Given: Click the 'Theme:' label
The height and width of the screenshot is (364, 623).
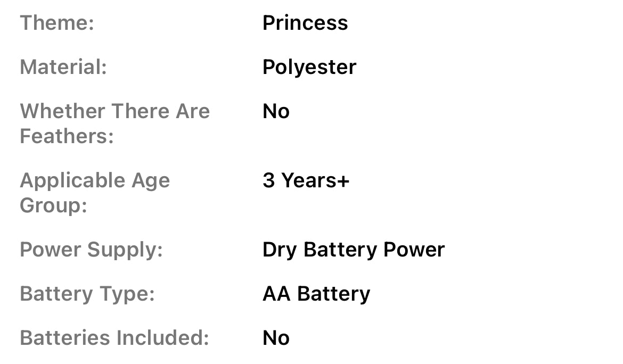Looking at the screenshot, I should click(x=56, y=23).
